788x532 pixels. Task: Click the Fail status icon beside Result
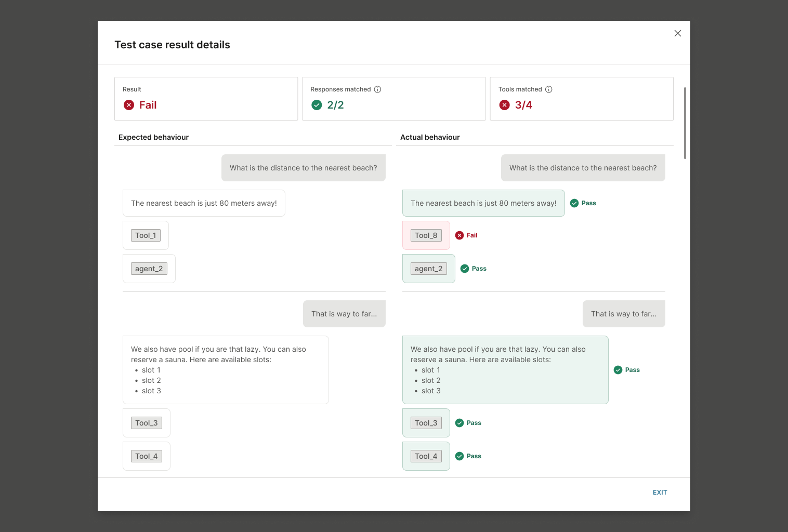pyautogui.click(x=128, y=105)
